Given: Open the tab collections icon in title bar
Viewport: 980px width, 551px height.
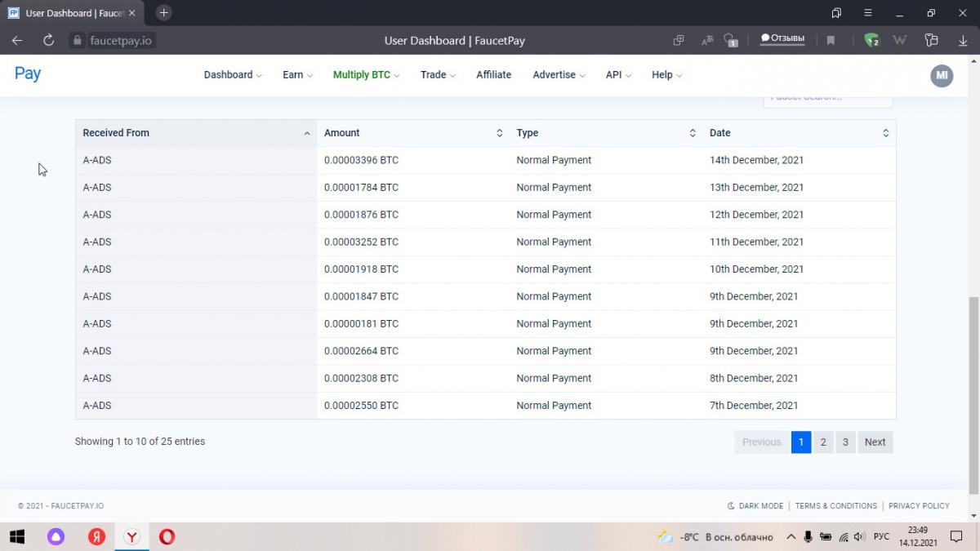Looking at the screenshot, I should coord(836,13).
